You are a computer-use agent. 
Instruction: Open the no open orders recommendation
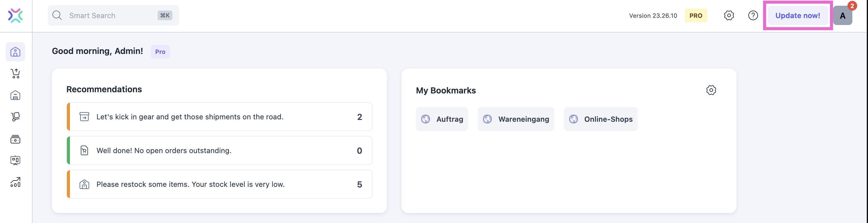(x=220, y=150)
